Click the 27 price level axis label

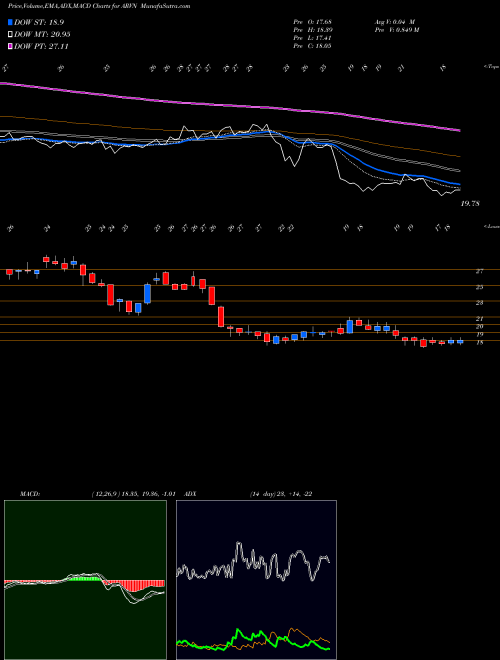click(x=479, y=271)
